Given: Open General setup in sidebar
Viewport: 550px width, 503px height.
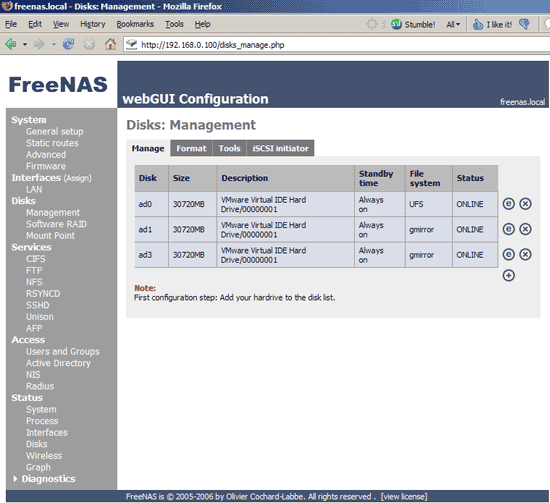Looking at the screenshot, I should [x=55, y=132].
